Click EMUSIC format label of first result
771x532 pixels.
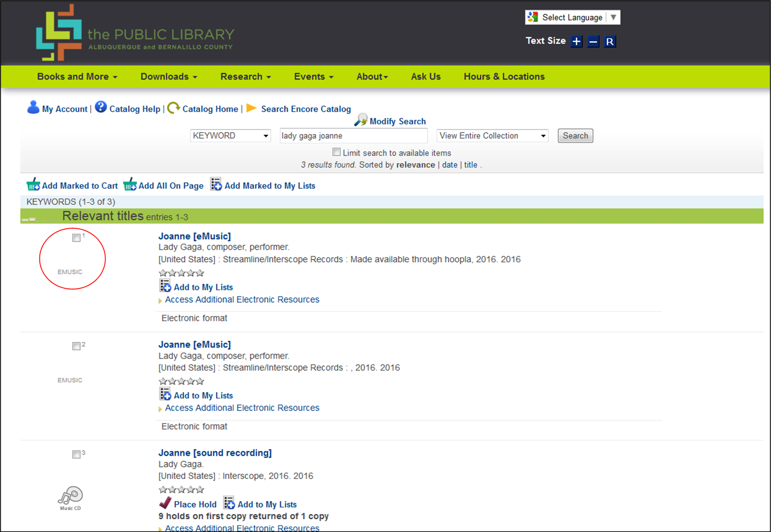click(x=70, y=272)
